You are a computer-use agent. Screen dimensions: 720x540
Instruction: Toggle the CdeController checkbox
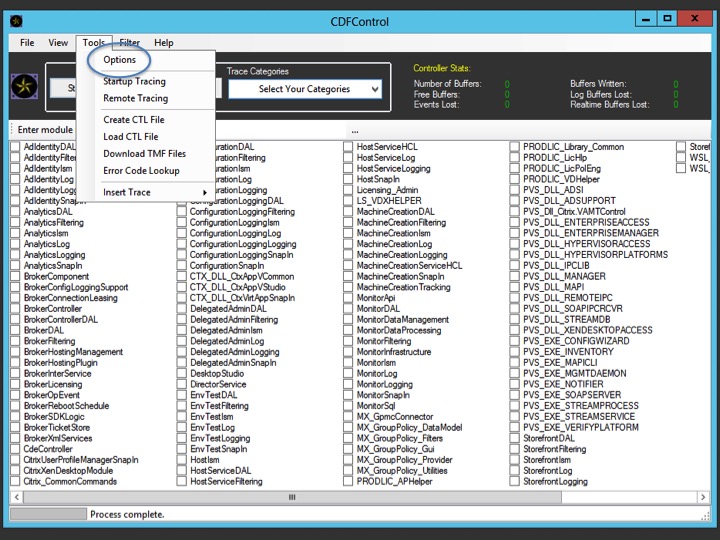(16, 449)
